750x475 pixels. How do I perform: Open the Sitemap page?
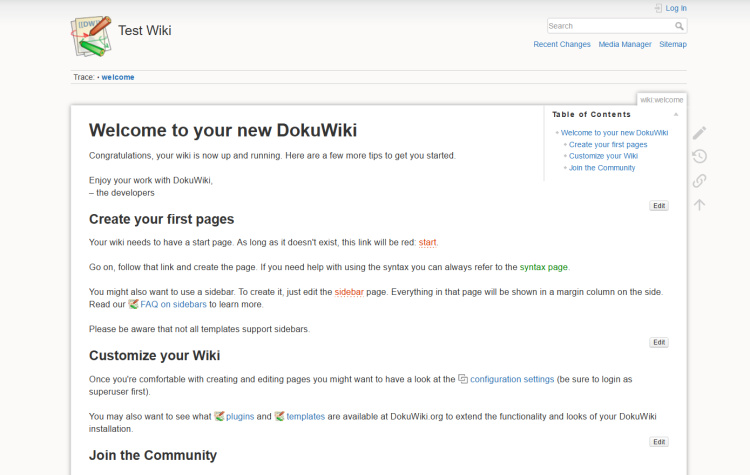[x=673, y=44]
